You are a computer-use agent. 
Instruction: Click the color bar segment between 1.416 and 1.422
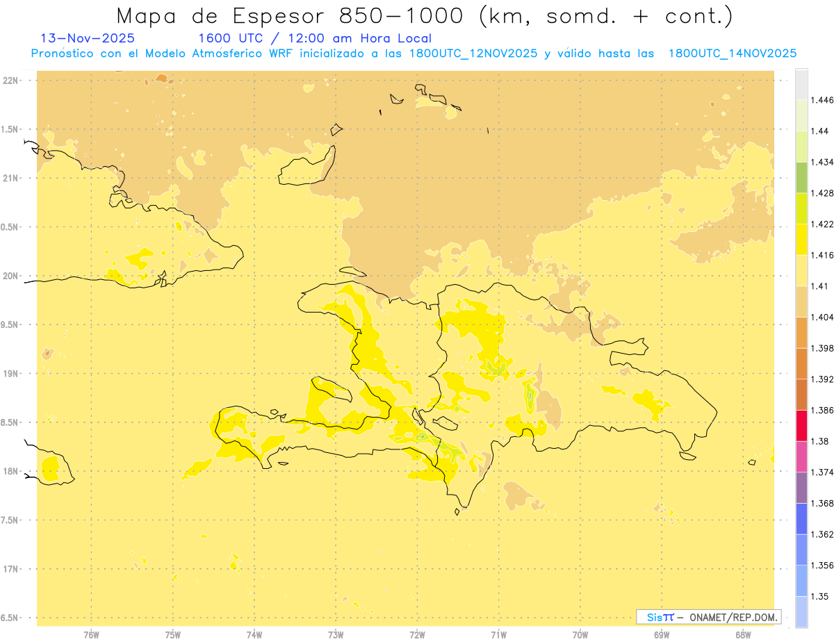point(801,240)
